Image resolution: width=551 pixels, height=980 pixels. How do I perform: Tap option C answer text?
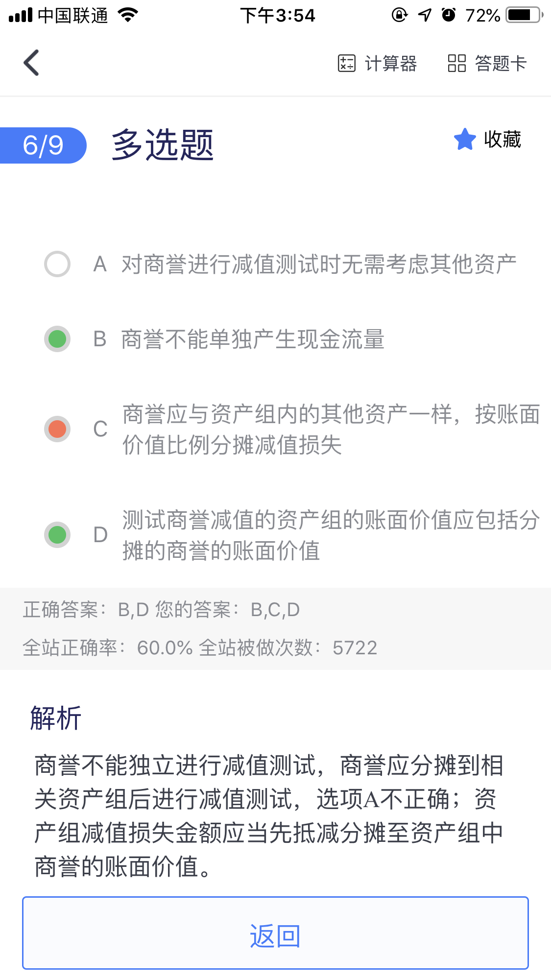click(x=331, y=430)
